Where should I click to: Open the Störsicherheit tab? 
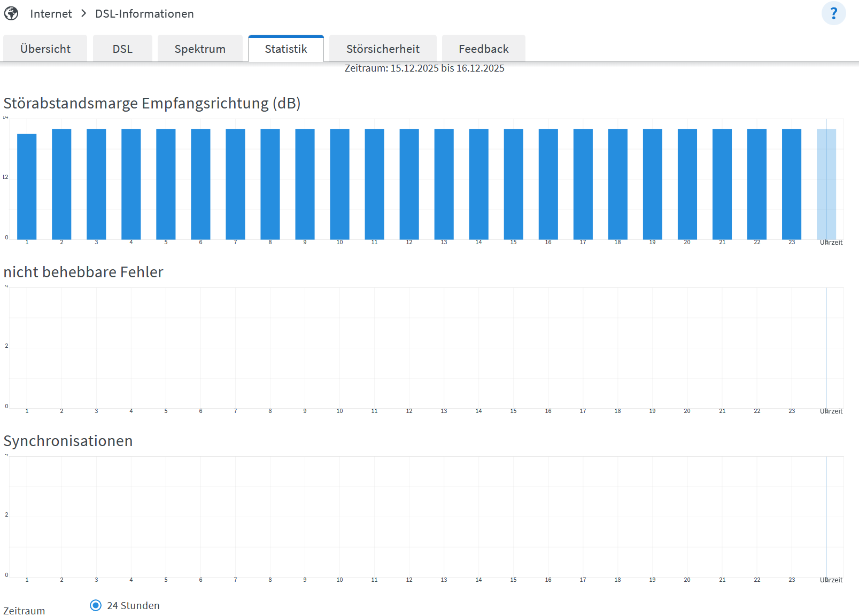click(383, 49)
